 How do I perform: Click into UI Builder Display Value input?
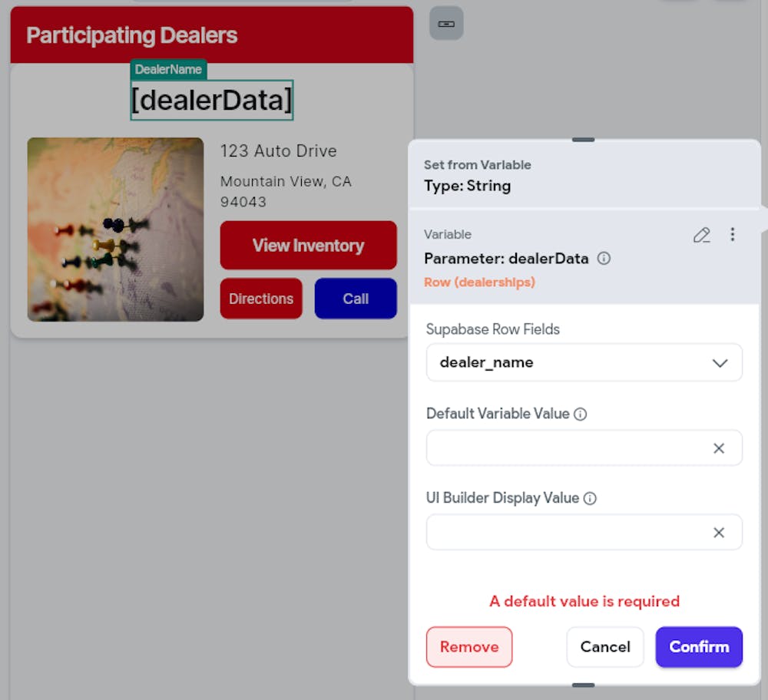(564, 533)
